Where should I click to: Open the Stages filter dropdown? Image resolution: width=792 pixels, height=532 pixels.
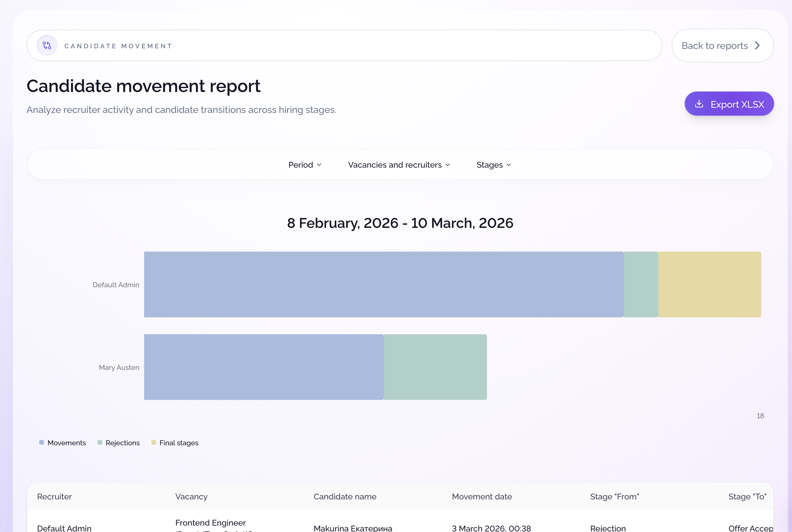tap(493, 165)
